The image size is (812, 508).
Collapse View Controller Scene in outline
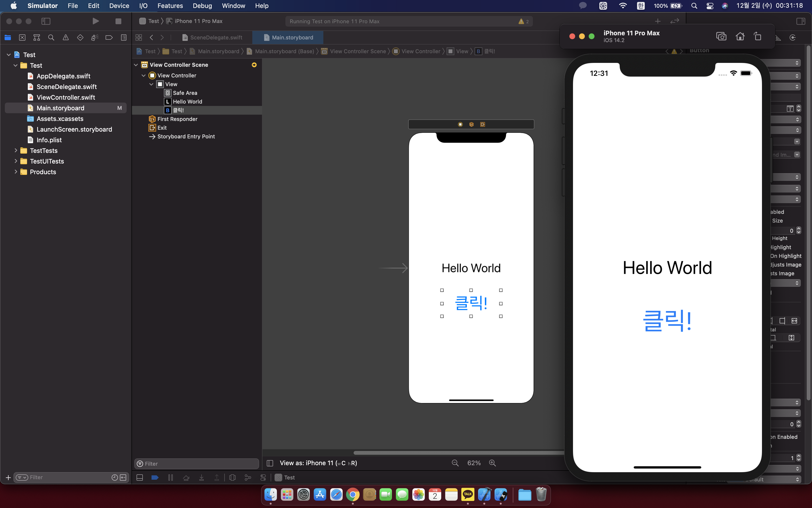[136, 65]
